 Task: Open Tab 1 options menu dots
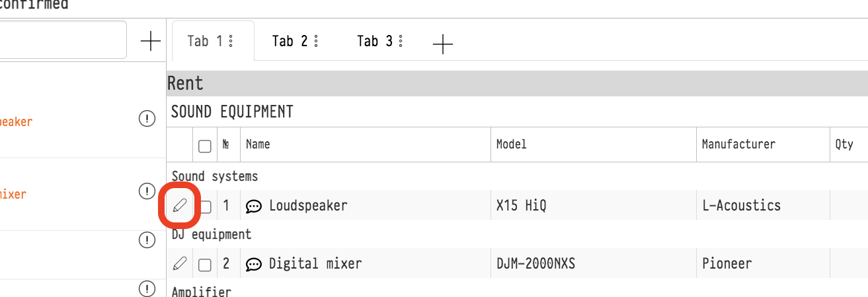[231, 42]
